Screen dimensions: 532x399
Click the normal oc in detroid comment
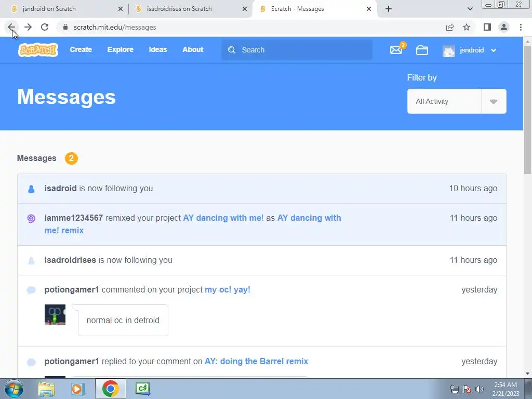click(123, 320)
